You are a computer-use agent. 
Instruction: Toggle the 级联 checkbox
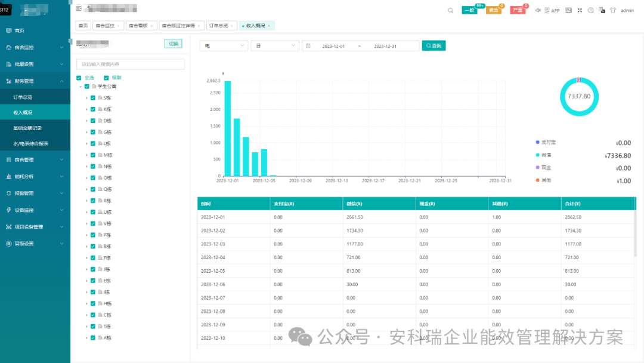(x=106, y=78)
